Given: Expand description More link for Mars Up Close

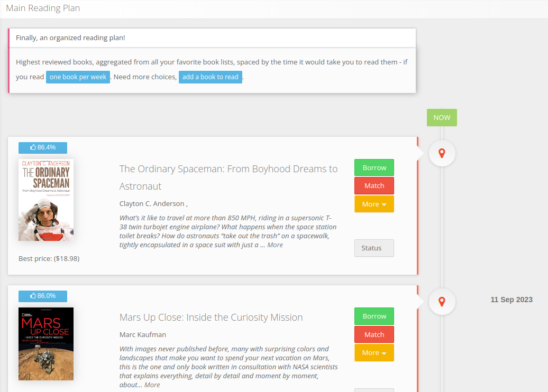Looking at the screenshot, I should [152, 385].
